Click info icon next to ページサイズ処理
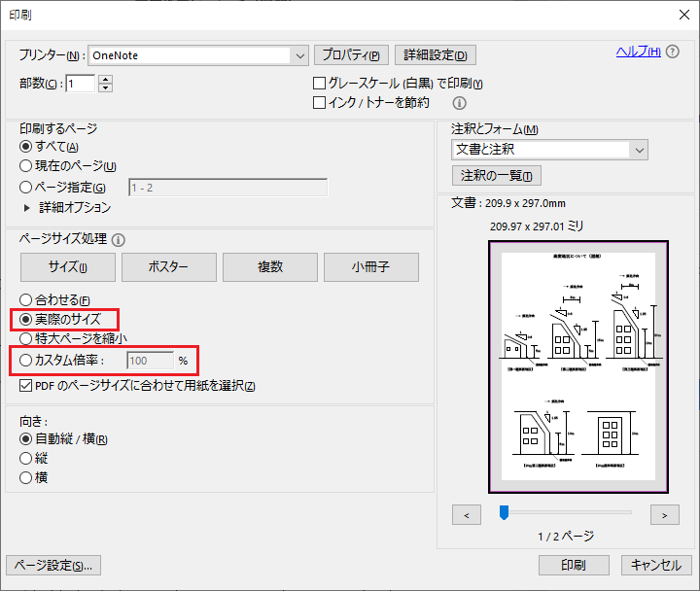 [119, 240]
